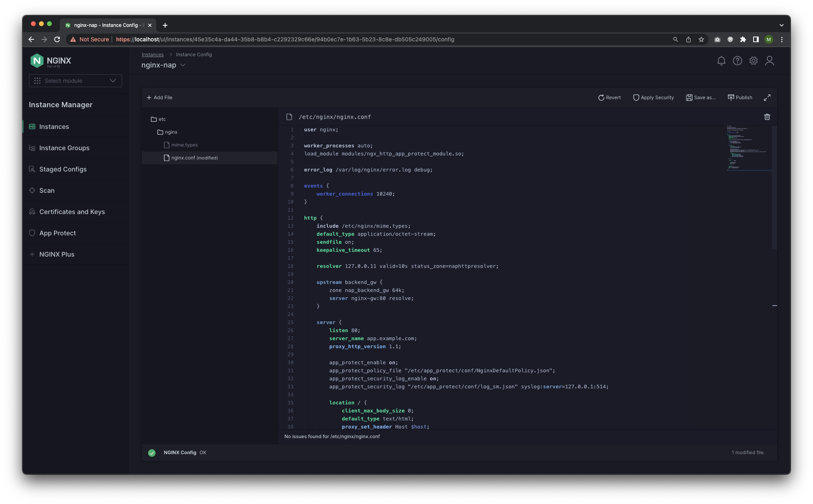
Task: Click the Instances breadcrumb link
Action: coord(152,55)
